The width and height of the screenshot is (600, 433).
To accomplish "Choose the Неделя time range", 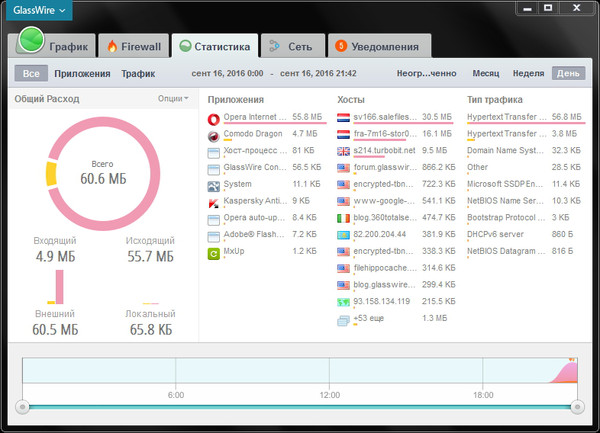I will pos(528,73).
